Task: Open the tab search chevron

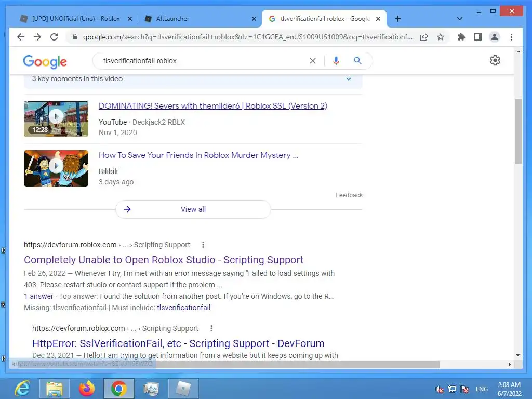Action: [x=460, y=19]
